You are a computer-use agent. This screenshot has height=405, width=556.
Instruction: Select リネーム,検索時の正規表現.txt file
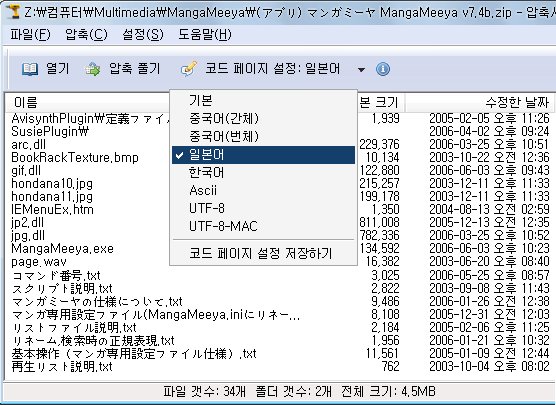pos(93,341)
